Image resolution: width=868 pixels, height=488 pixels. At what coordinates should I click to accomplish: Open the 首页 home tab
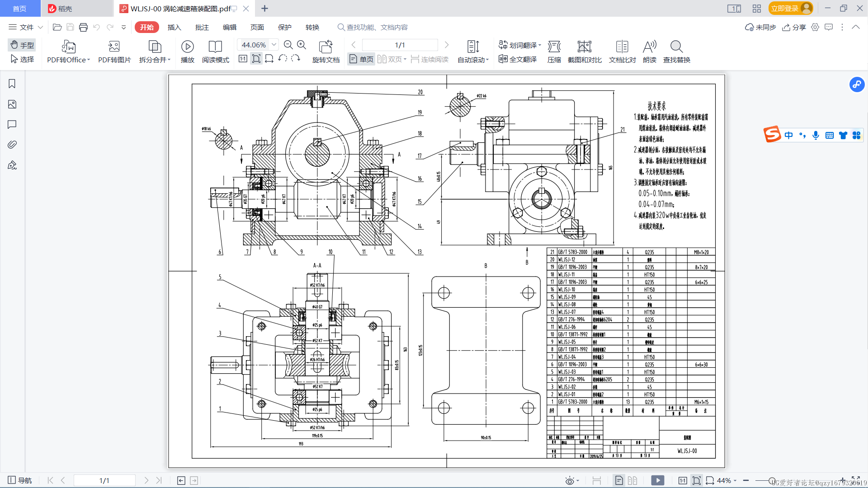(19, 9)
